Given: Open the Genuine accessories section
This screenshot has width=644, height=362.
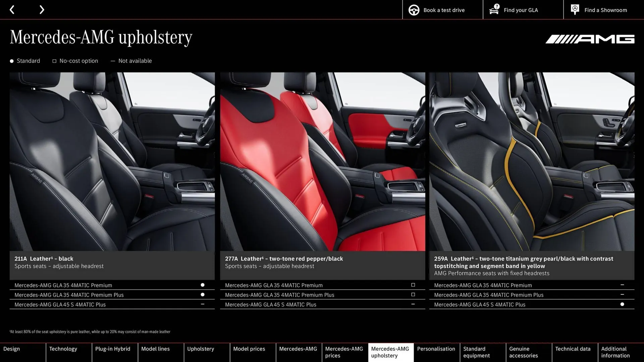Looking at the screenshot, I should [x=523, y=352].
